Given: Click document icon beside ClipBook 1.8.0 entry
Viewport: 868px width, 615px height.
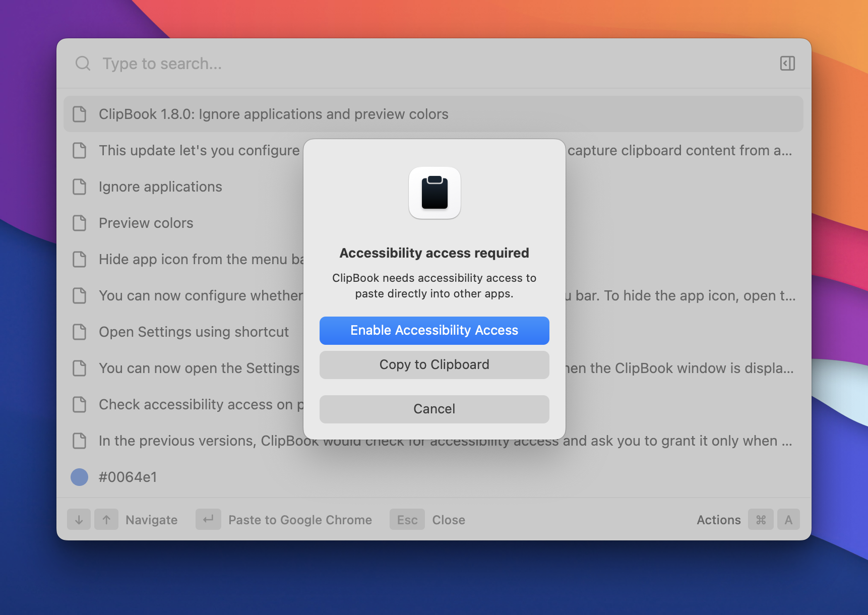Looking at the screenshot, I should click(80, 114).
